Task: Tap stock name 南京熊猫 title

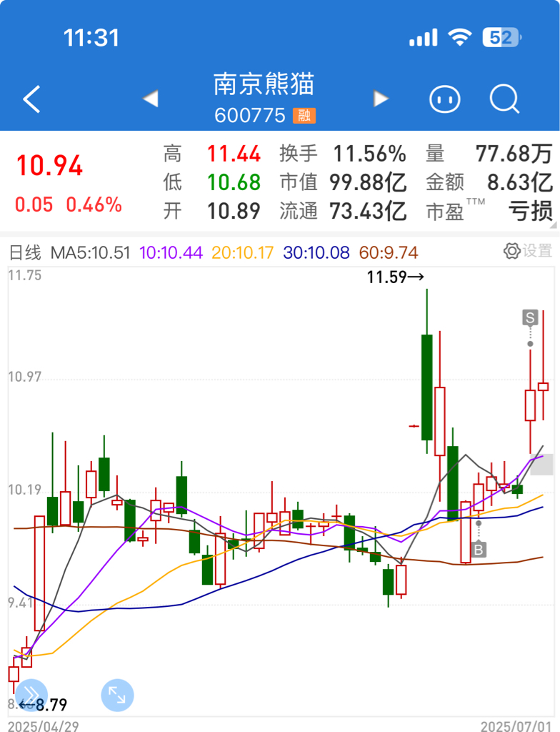Action: (x=264, y=84)
